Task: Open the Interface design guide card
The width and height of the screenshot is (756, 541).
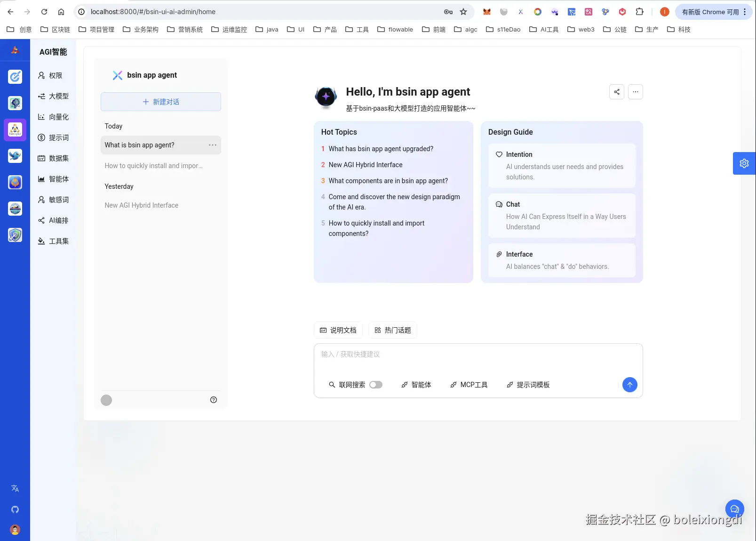Action: coord(562,260)
